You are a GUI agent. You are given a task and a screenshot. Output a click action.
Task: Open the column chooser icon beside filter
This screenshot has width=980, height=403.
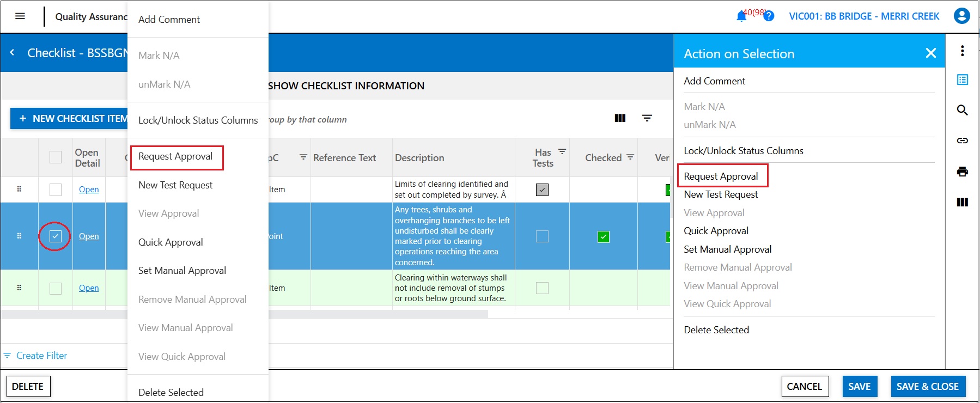[x=620, y=118]
